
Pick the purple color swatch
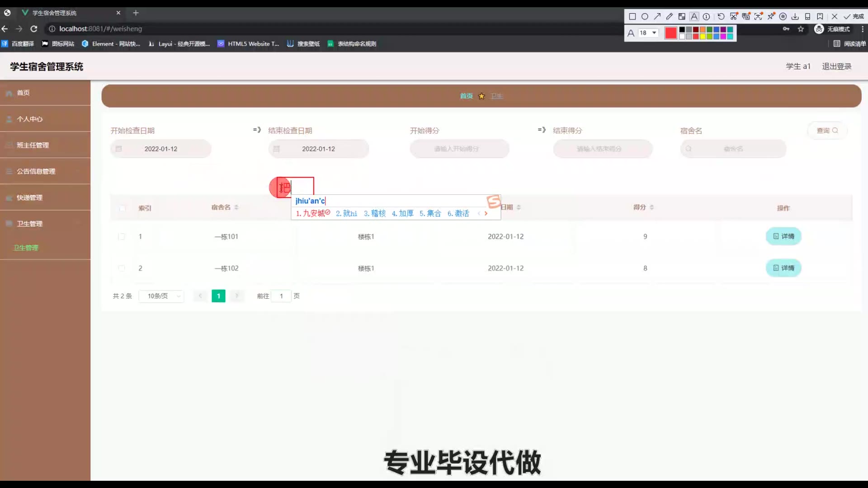pos(723,30)
